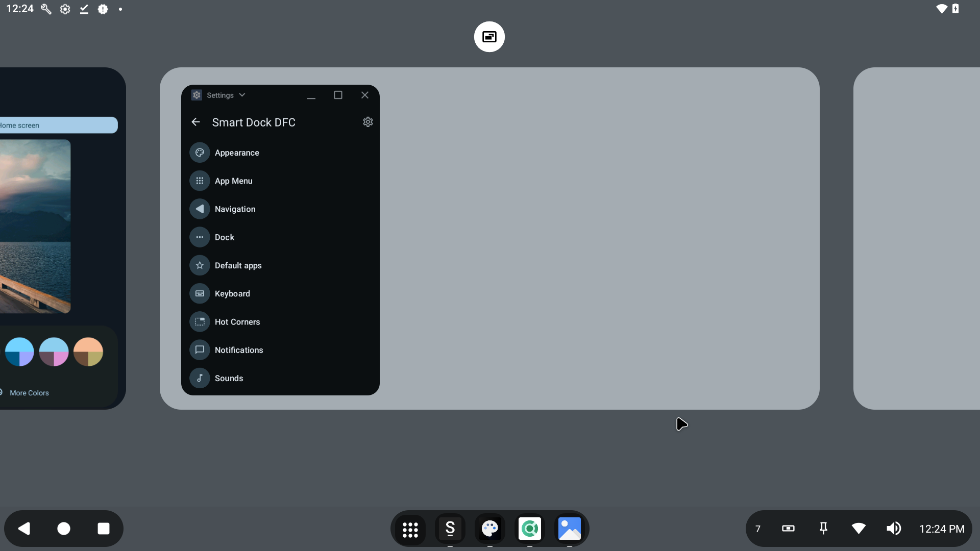The height and width of the screenshot is (551, 980).
Task: Click the gear icon next to Smart Dock DFC
Action: (x=367, y=122)
